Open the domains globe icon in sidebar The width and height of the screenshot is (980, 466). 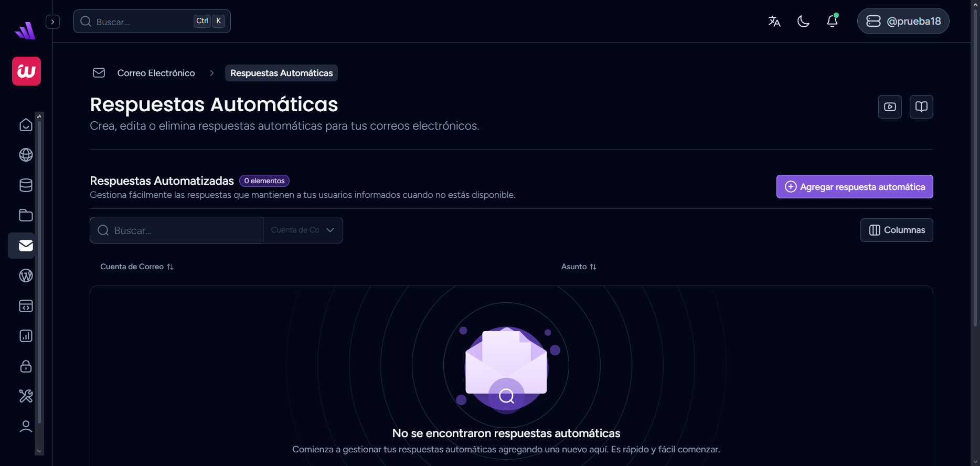pos(26,155)
